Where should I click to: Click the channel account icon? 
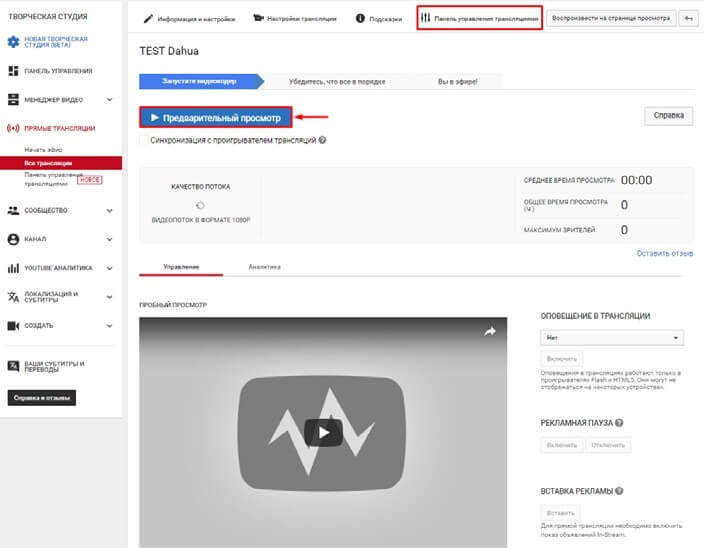13,239
